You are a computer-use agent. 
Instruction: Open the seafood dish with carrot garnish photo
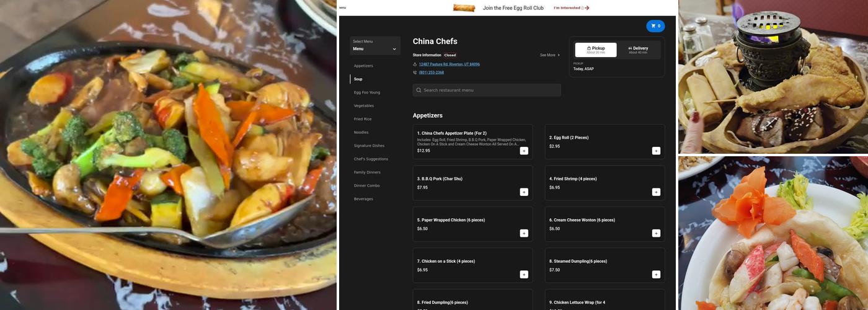tap(773, 233)
